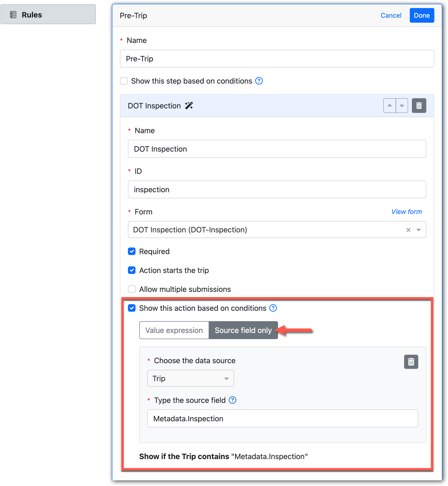Screen dimensions: 448x486
Task: Click the Rules list icon in sidebar
Action: (13, 15)
